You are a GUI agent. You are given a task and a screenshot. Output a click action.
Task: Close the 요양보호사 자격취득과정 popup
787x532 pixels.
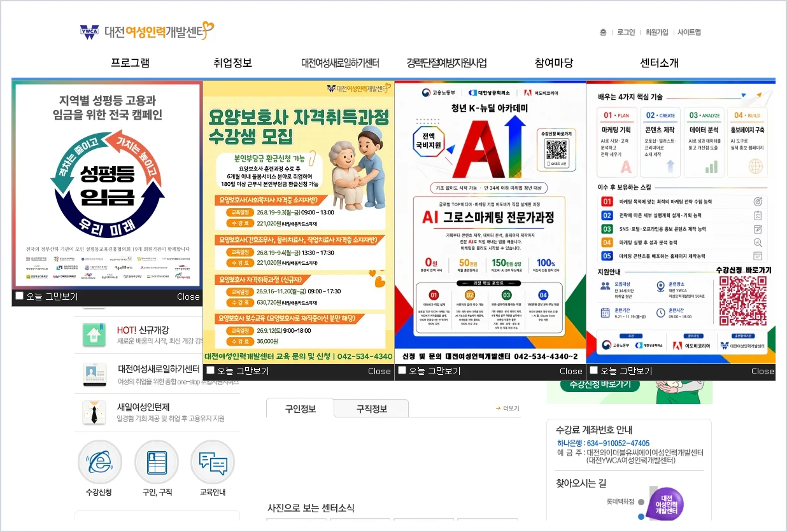click(x=379, y=371)
